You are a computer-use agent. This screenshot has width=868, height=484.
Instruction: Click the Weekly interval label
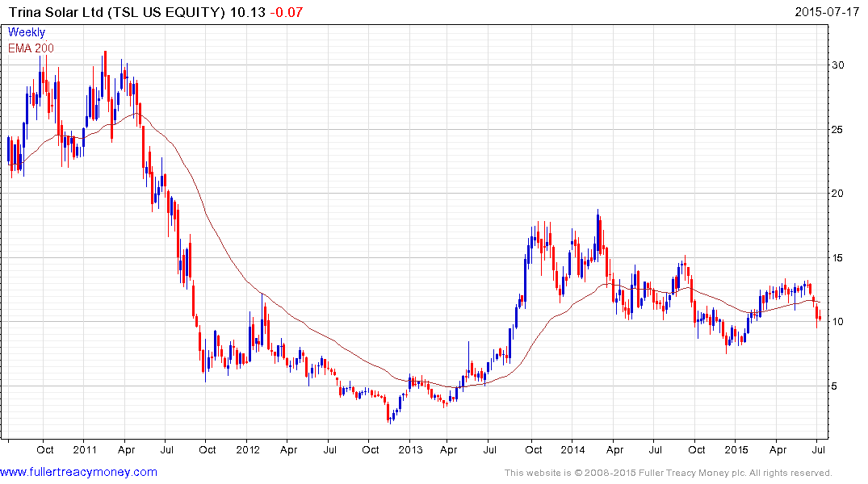pyautogui.click(x=26, y=32)
